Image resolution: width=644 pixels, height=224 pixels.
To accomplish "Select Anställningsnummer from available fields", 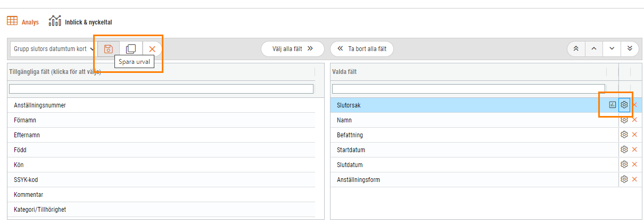I will [x=161, y=105].
